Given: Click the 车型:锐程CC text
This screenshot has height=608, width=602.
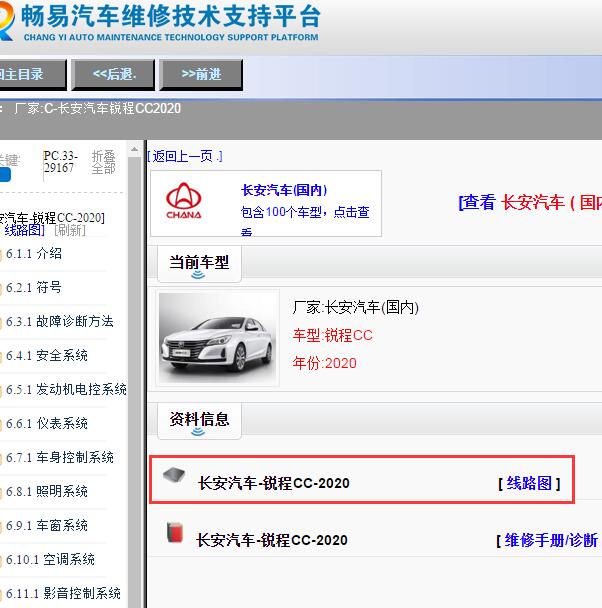Looking at the screenshot, I should (x=333, y=335).
